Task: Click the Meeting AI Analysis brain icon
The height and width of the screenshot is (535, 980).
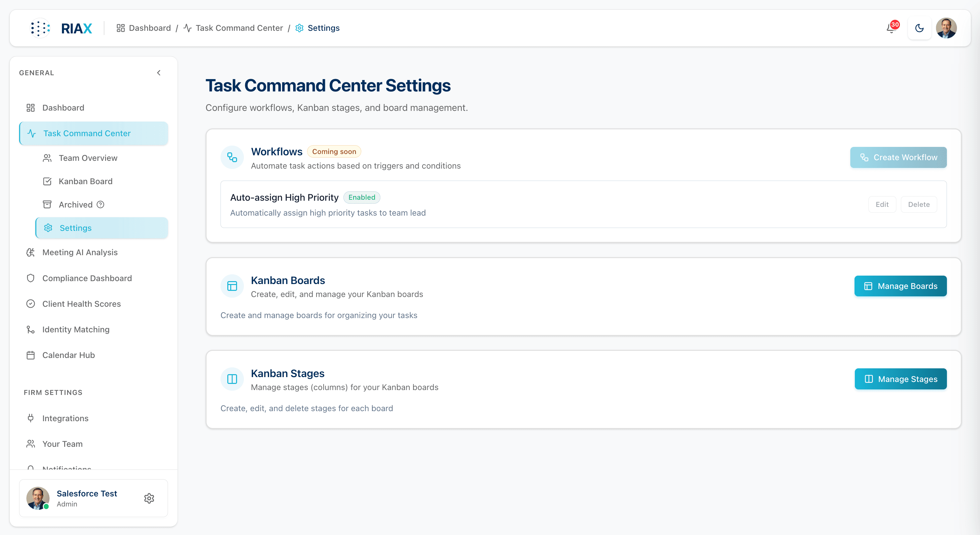Action: 30,252
